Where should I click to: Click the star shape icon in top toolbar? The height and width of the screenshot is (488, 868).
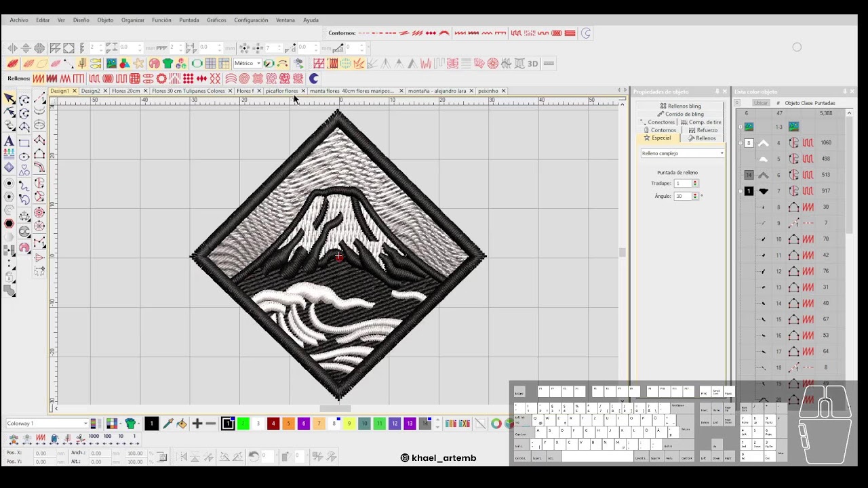click(139, 64)
